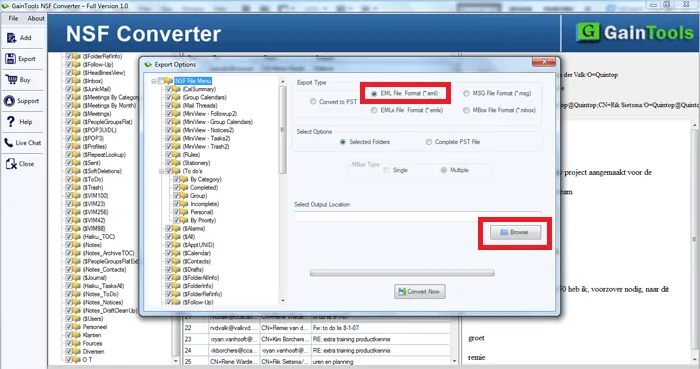Click the Close document icon in sidebar

point(11,164)
